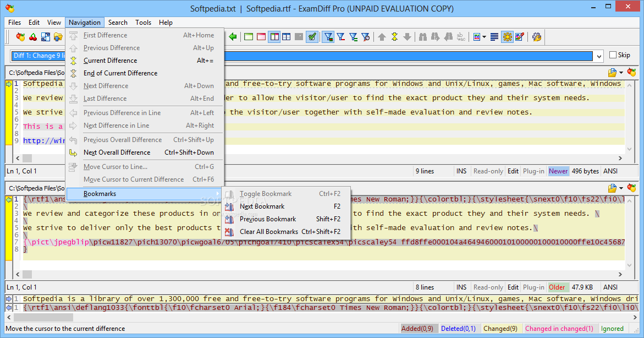Show only the green single-pane view
The height and width of the screenshot is (338, 644).
point(249,37)
